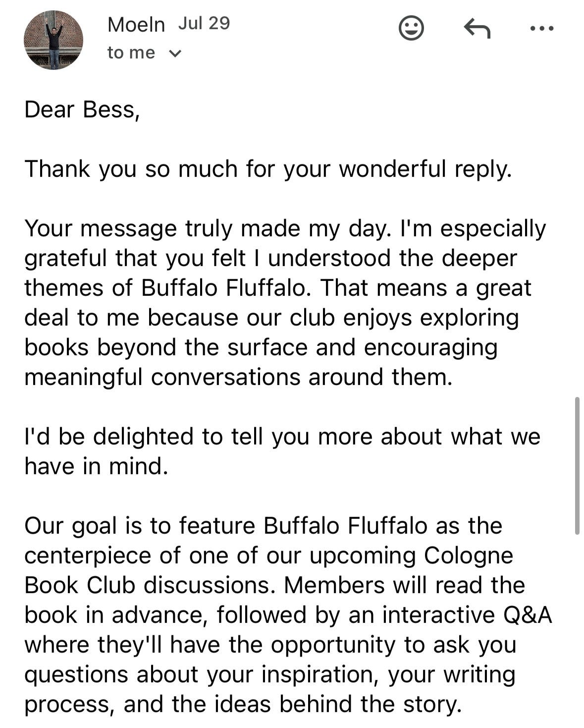Select the "Cologne" word in the last paragraph
Screen dimensions: 584x728
pyautogui.click(x=469, y=556)
